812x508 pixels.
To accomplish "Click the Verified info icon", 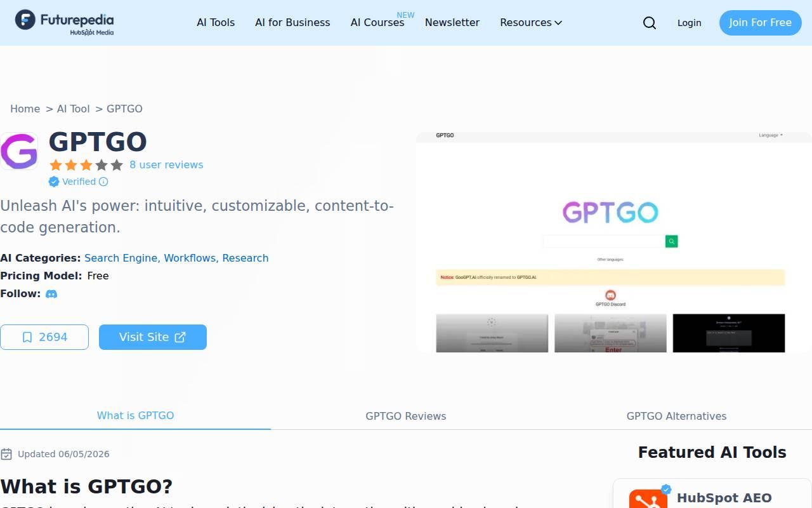I will tap(103, 182).
